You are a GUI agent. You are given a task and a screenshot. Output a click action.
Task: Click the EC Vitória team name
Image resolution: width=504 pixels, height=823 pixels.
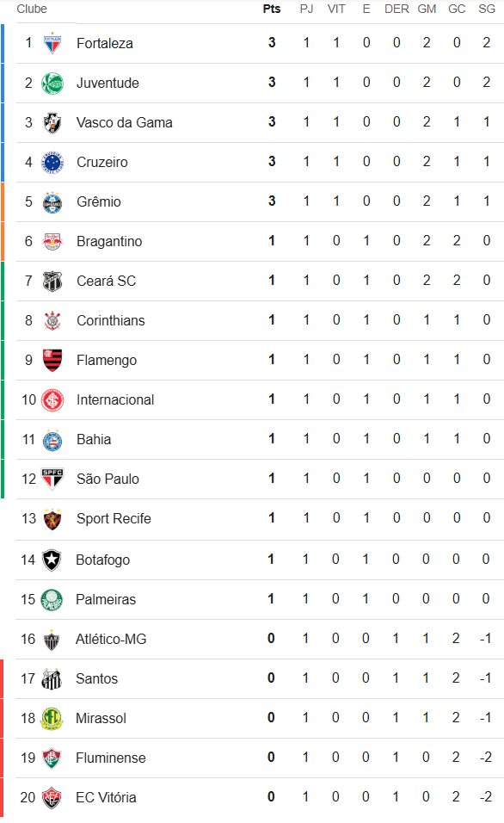[x=106, y=798]
